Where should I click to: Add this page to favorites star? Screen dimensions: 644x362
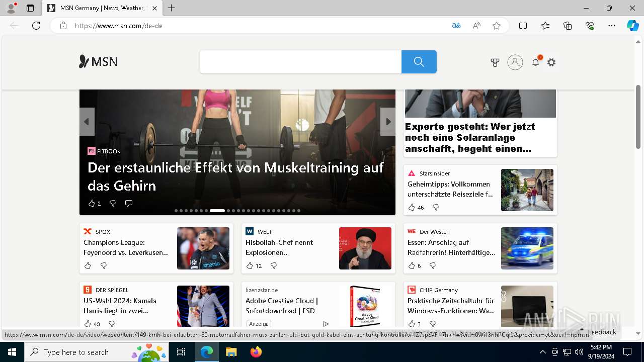coord(497,26)
